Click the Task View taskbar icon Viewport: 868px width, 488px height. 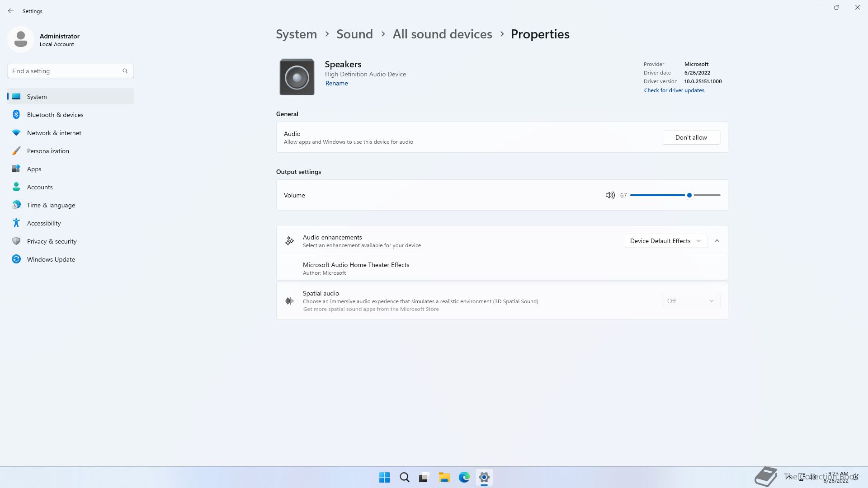click(424, 477)
